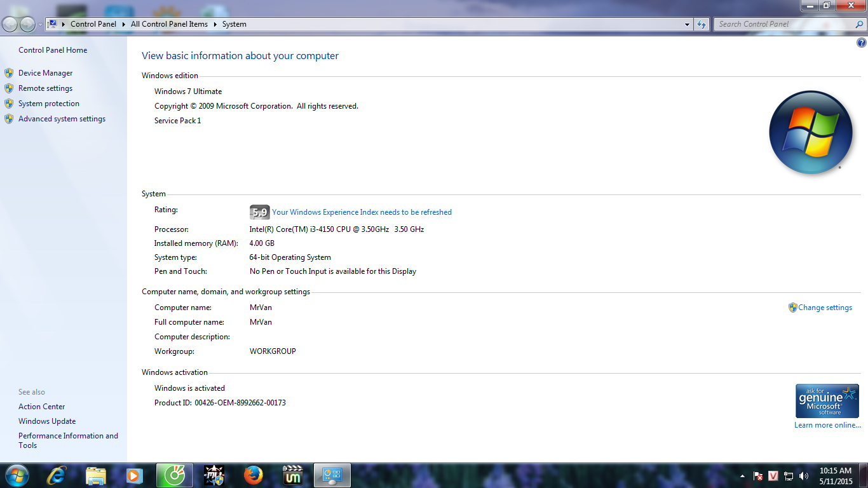This screenshot has width=868, height=488.
Task: Click the clock showing 10:15 AM
Action: tap(836, 476)
